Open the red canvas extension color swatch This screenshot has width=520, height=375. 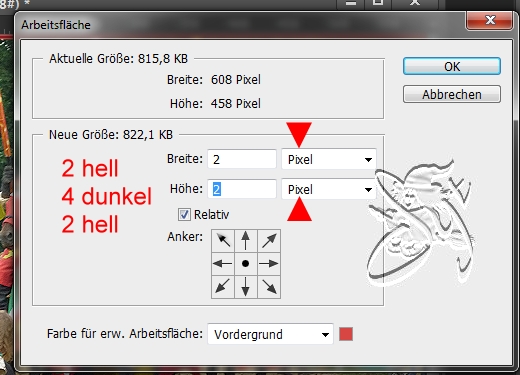pyautogui.click(x=346, y=334)
